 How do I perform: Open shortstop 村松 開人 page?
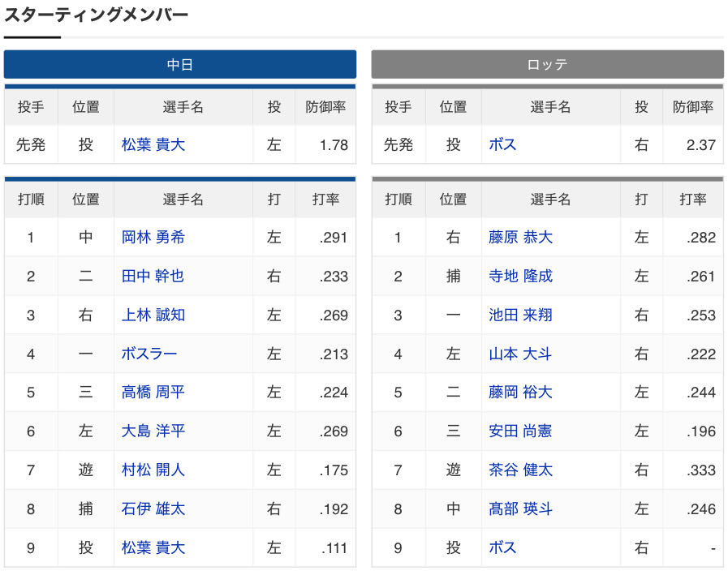153,470
